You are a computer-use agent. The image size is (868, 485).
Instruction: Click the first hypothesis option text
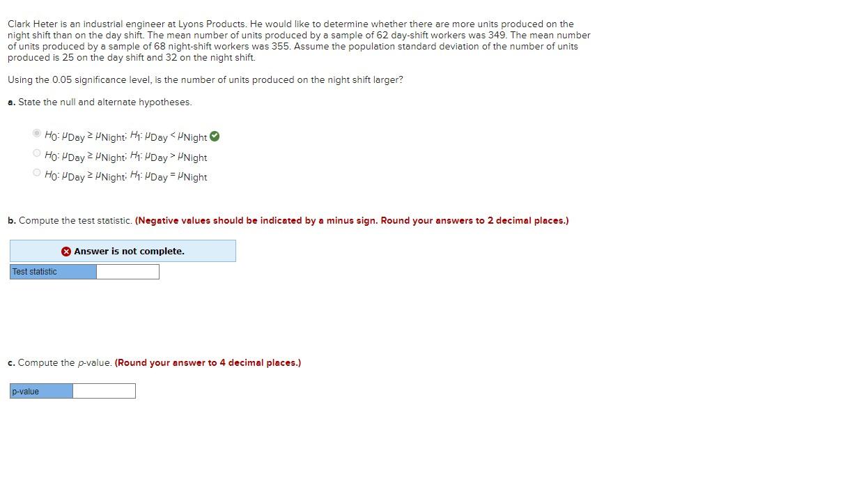[x=125, y=137]
